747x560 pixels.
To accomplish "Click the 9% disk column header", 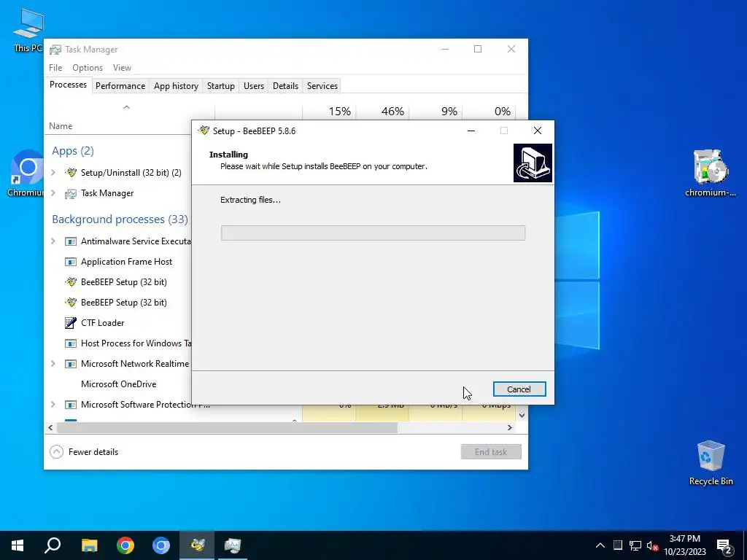I will [449, 111].
